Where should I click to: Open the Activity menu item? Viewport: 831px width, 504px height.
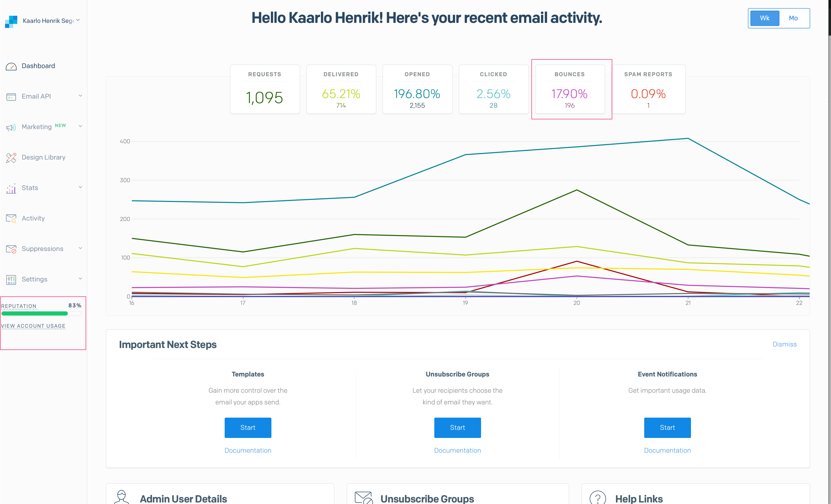[33, 218]
